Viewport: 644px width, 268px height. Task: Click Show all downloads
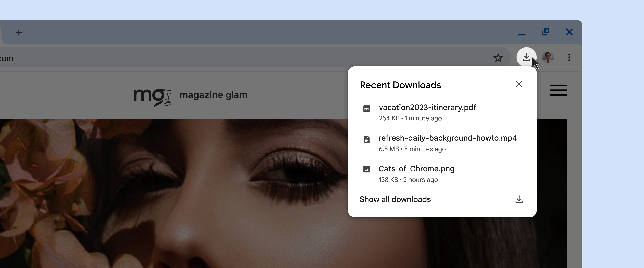click(x=395, y=199)
